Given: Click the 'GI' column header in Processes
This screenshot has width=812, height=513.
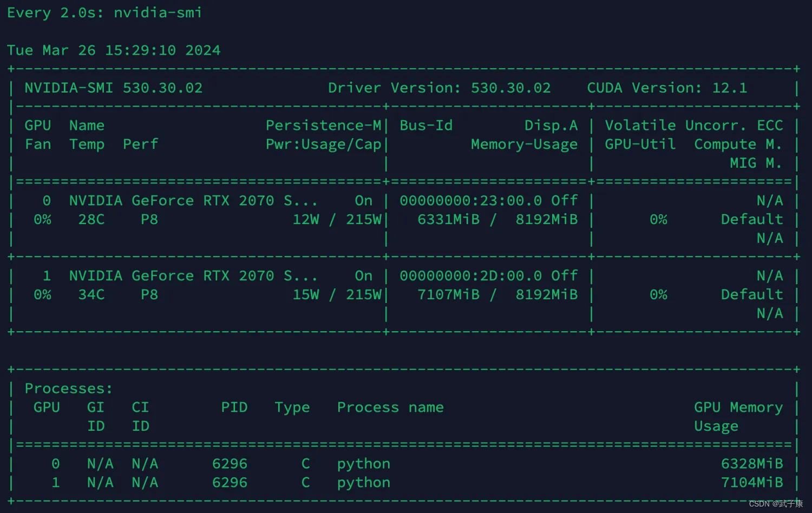Looking at the screenshot, I should coord(96,407).
